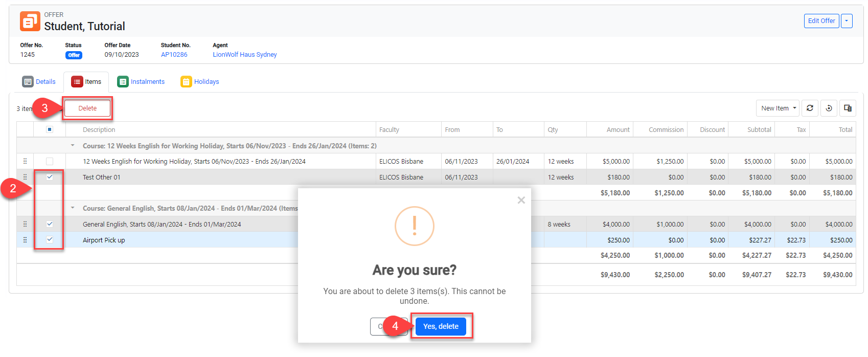Close the confirmation dialog with X
The height and width of the screenshot is (357, 868).
pyautogui.click(x=521, y=200)
